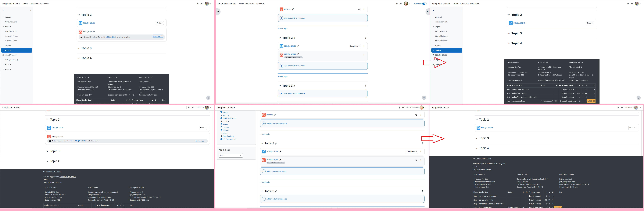Click Log out link in bottom-right screenshot
The width and height of the screenshot is (644, 211).
tap(502, 164)
